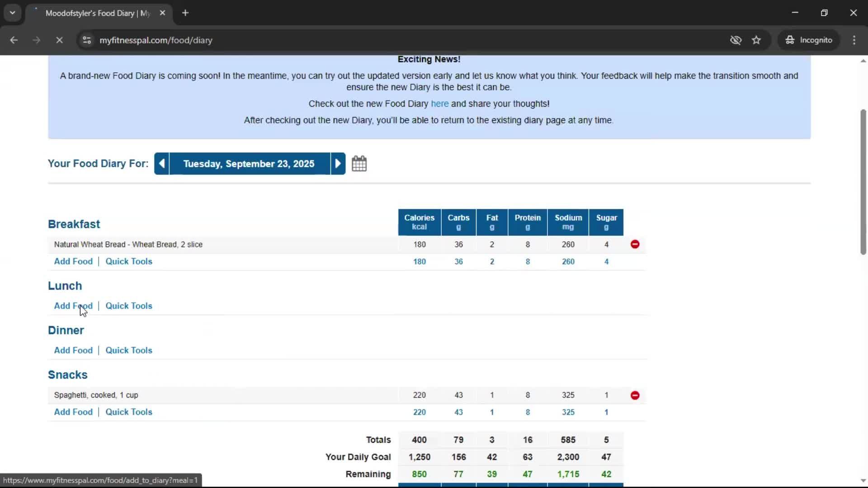The image size is (868, 488).
Task: Click the Fat column header
Action: coord(492,222)
